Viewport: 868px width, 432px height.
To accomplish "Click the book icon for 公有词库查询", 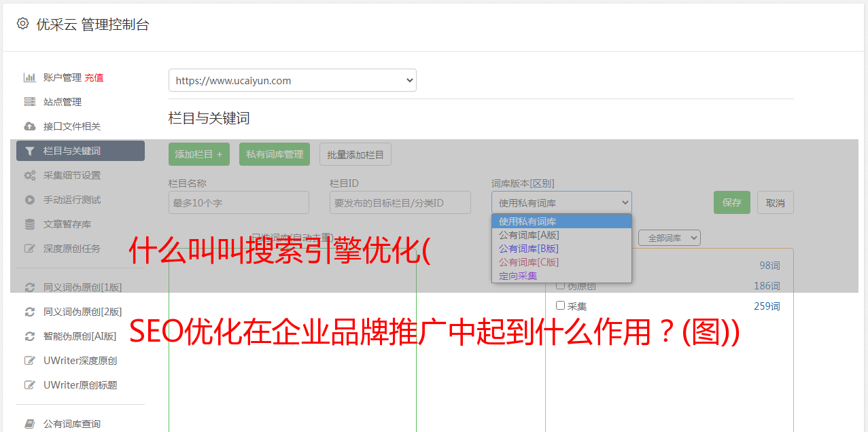I will coord(29,424).
